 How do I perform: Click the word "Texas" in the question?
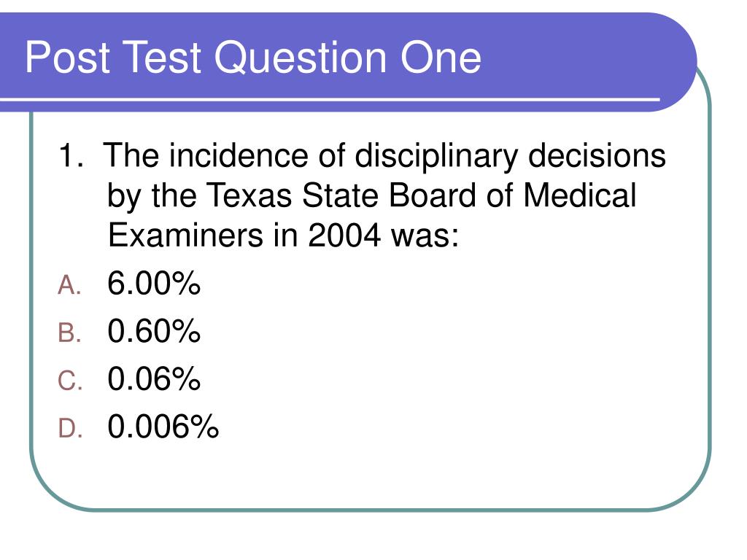249,195
